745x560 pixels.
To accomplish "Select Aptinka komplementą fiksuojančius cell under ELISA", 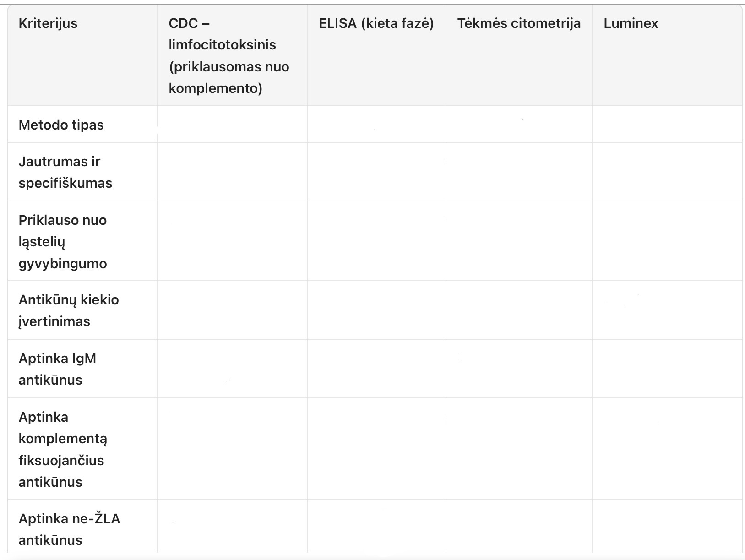I will click(376, 449).
